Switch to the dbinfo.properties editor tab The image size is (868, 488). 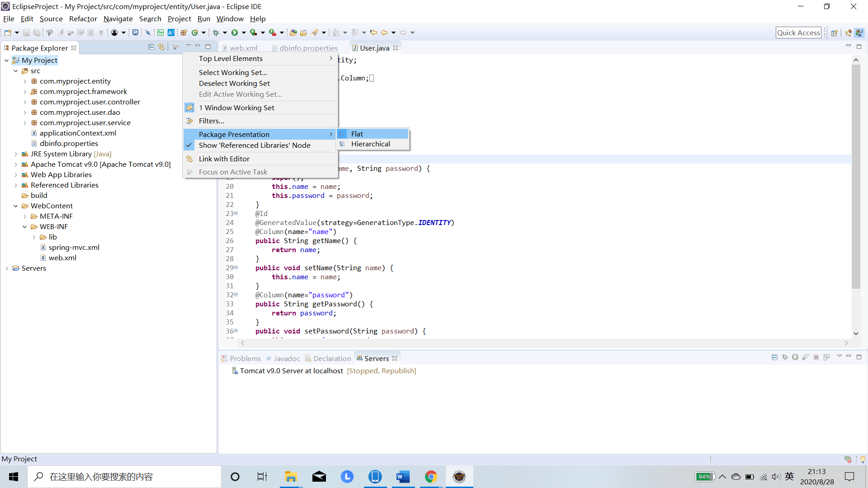coord(308,48)
